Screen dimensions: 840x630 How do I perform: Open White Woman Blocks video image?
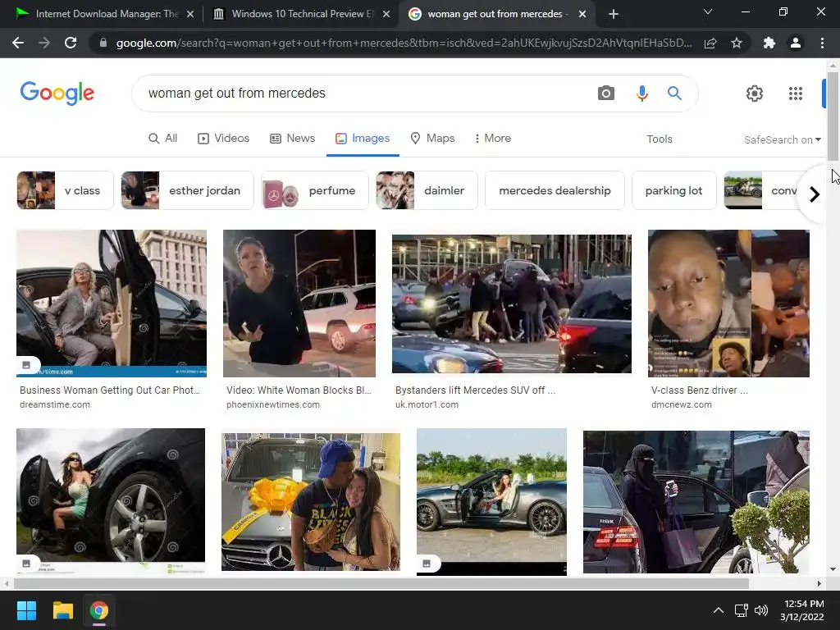[x=299, y=304]
